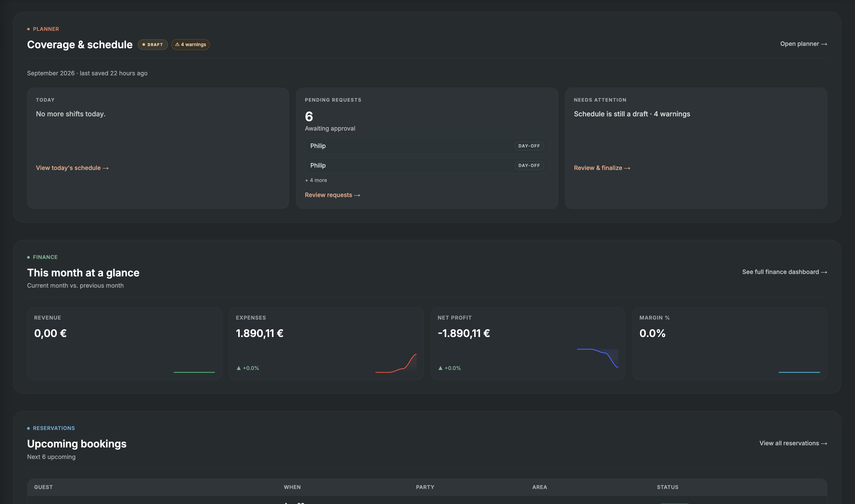Click the Coverage & schedule heading
The image size is (855, 504).
pos(80,45)
